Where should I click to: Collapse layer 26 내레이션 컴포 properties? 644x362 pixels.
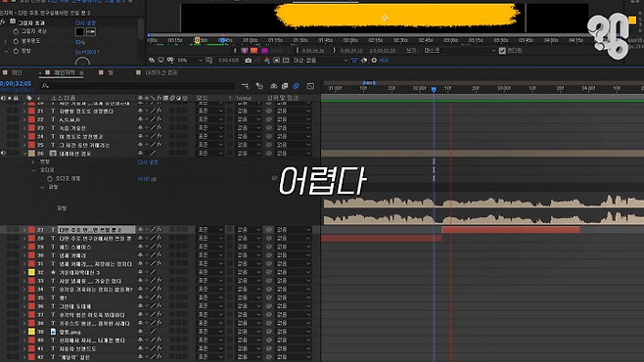tap(24, 154)
